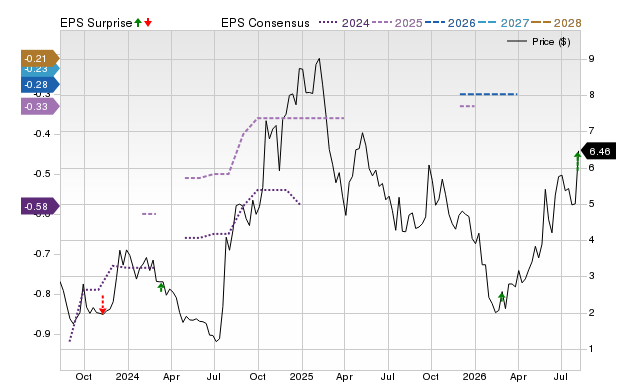640x382 pixels.
Task: Select the 2024 EPS consensus legend entry
Action: coord(344,23)
